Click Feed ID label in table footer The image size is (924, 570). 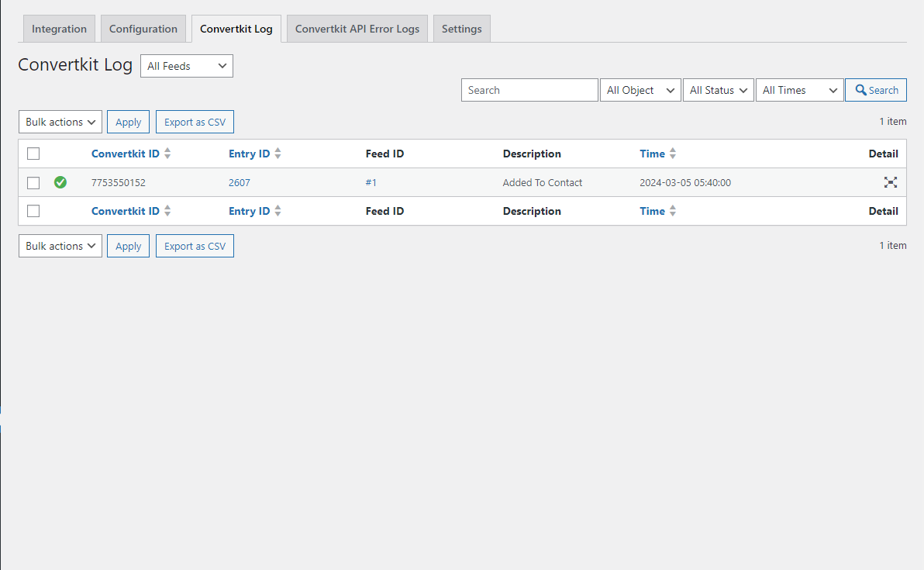[x=384, y=211]
